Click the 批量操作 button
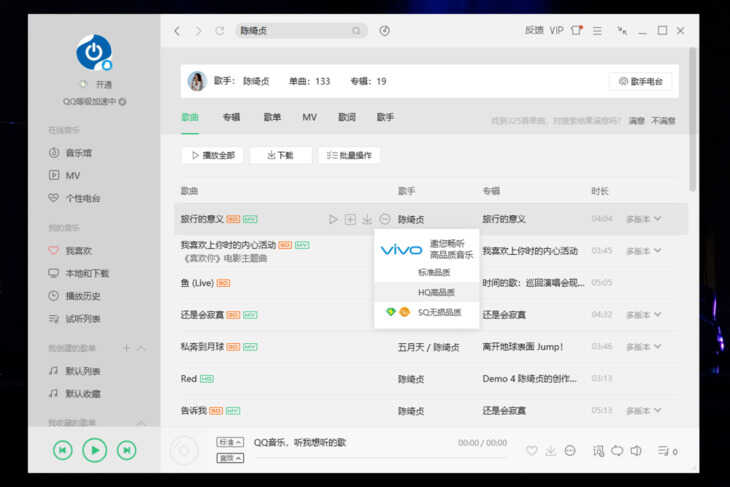The height and width of the screenshot is (487, 730). point(349,155)
